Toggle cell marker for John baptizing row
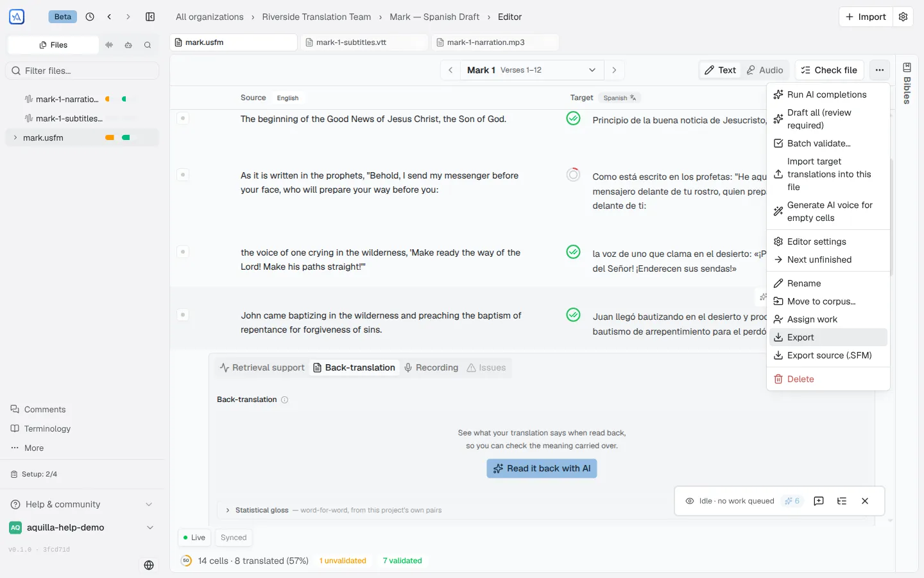The width and height of the screenshot is (924, 578). tap(183, 315)
